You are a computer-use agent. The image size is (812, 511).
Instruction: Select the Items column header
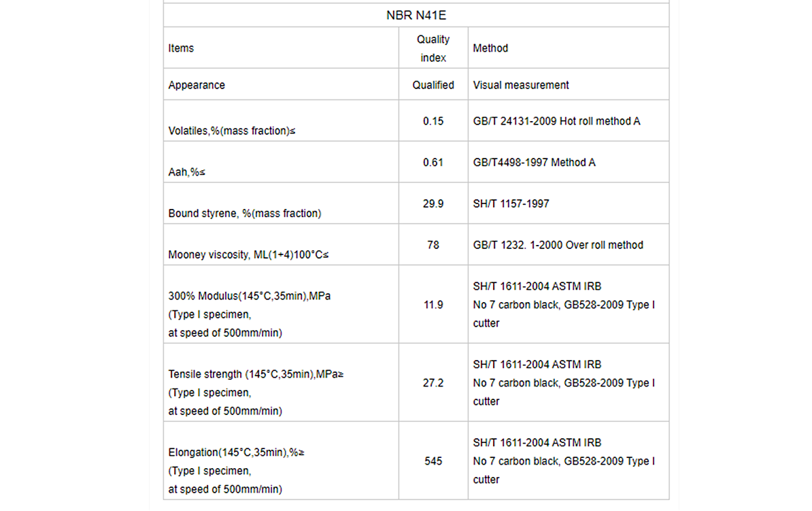181,48
